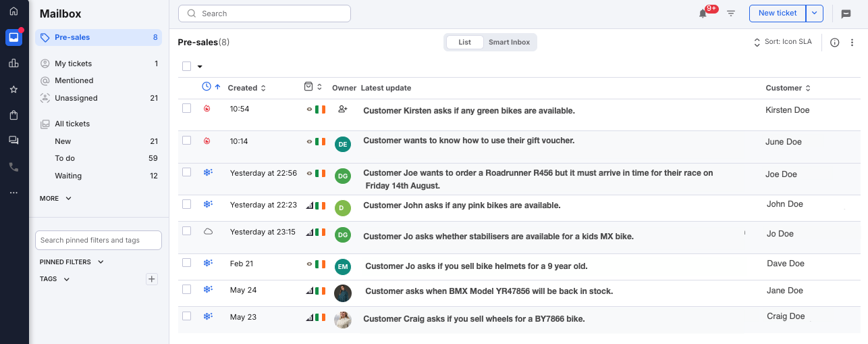The image size is (868, 344).
Task: Open ticket about using gift voucher
Action: (469, 141)
